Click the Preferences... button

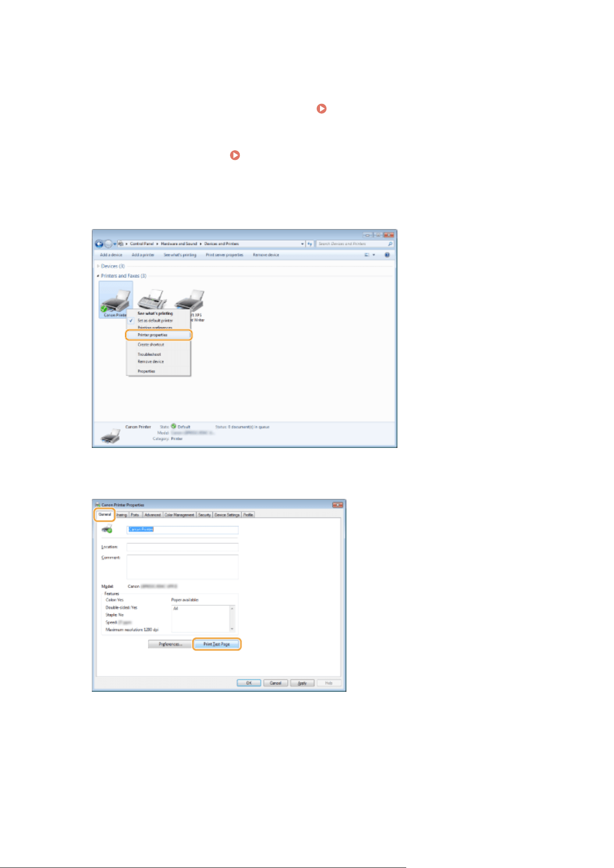pyautogui.click(x=170, y=645)
